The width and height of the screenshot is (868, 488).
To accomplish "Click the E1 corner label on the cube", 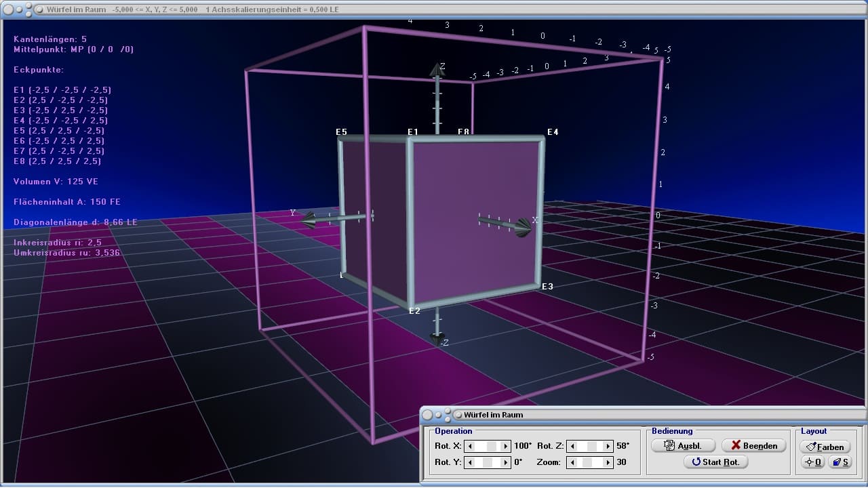I will pos(413,131).
